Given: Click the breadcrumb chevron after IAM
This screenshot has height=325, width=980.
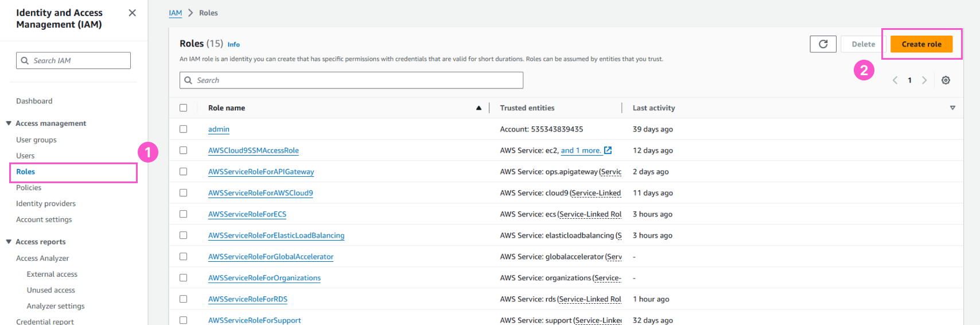Looking at the screenshot, I should (x=190, y=13).
